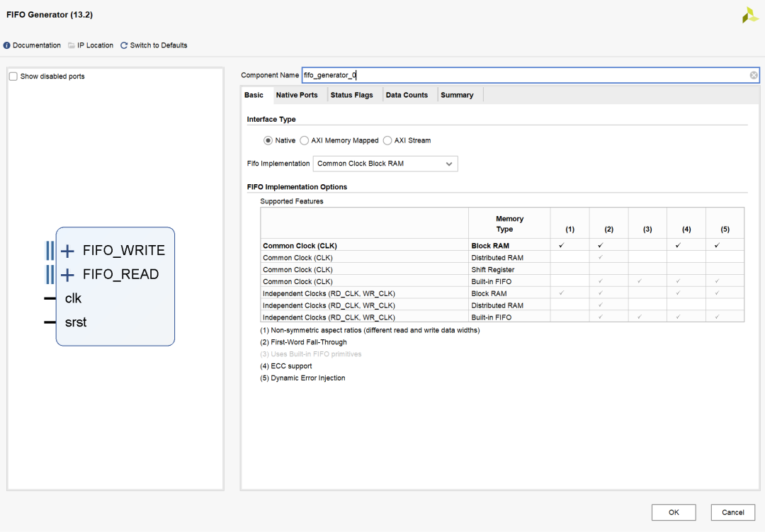The image size is (765, 532).
Task: Click the Xilinx logo in the corner
Action: [750, 15]
